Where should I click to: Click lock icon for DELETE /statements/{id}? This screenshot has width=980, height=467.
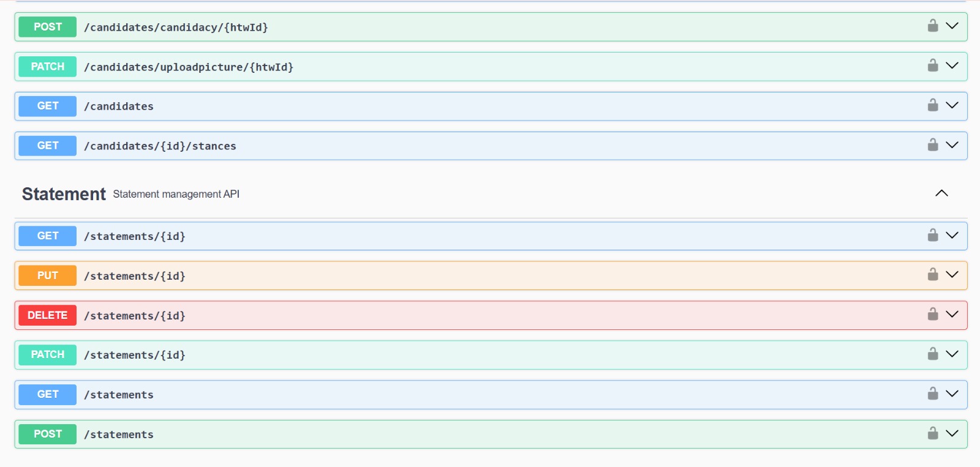click(933, 315)
